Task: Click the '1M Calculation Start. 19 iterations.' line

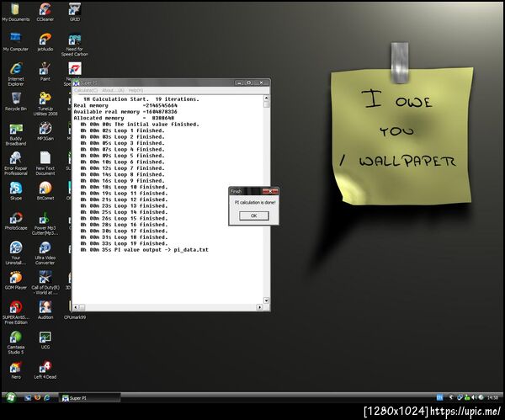Action: (x=141, y=99)
